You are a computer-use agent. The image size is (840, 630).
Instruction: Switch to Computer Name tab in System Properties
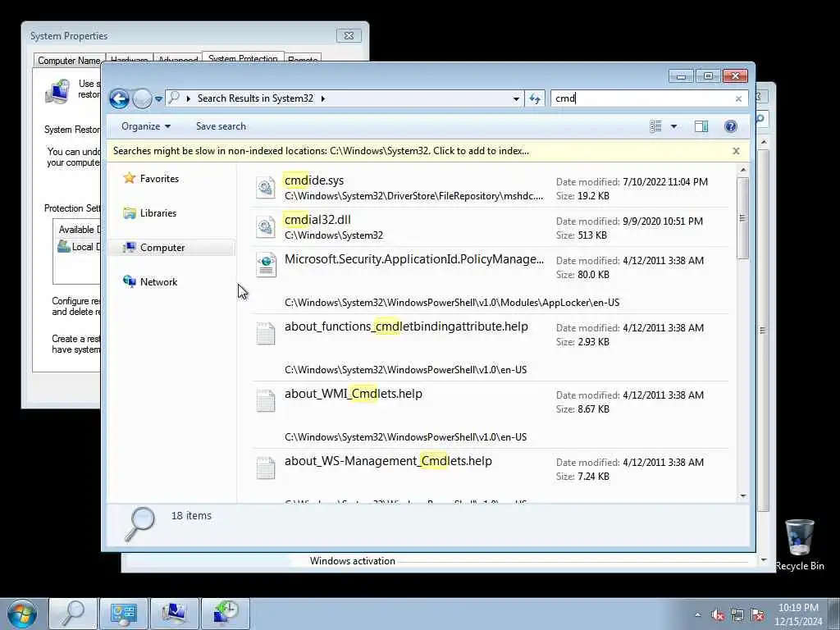coord(69,61)
